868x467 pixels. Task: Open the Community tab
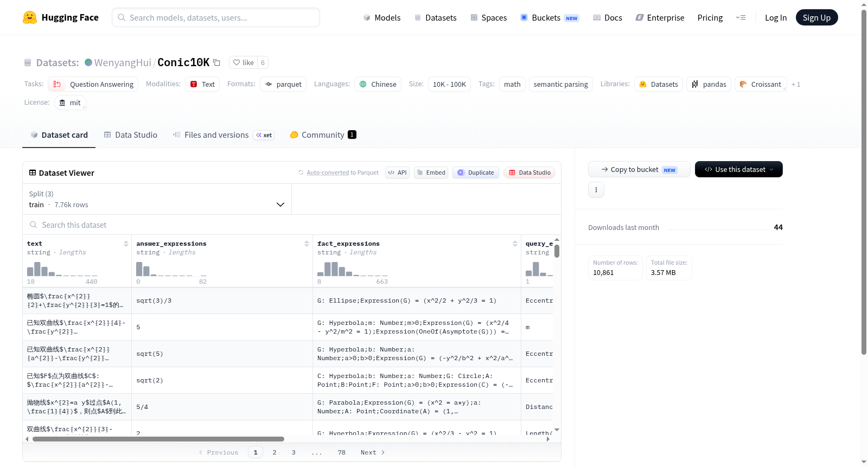pos(323,135)
